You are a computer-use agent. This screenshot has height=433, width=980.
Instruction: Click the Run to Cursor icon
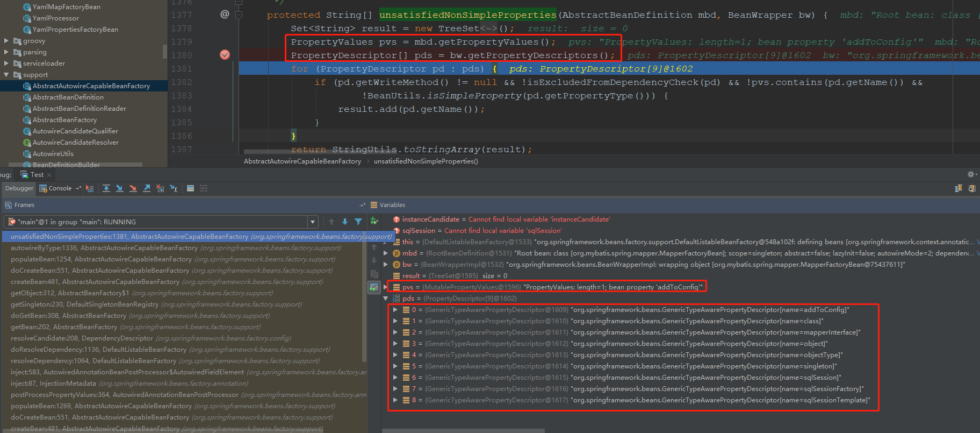point(174,188)
